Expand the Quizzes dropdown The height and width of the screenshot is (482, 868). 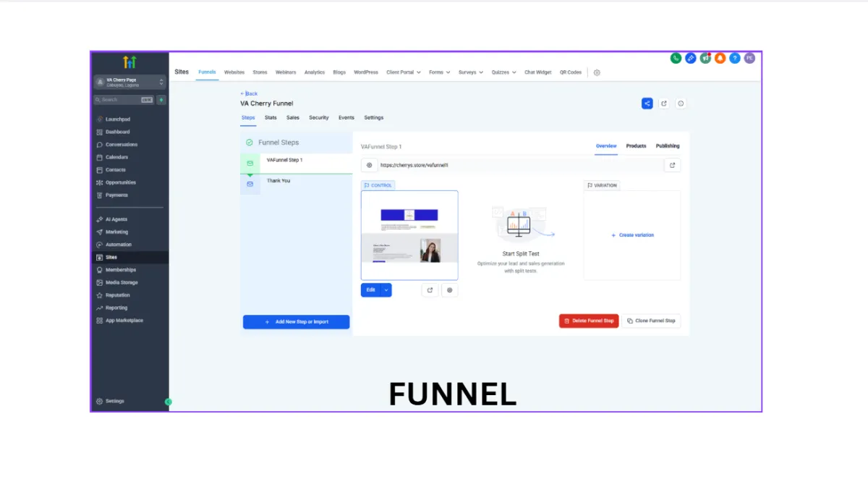[503, 72]
